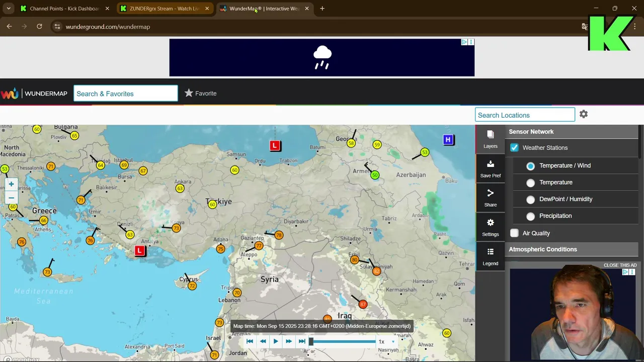Click blue H high-pressure marker
This screenshot has height=362, width=644.
448,139
